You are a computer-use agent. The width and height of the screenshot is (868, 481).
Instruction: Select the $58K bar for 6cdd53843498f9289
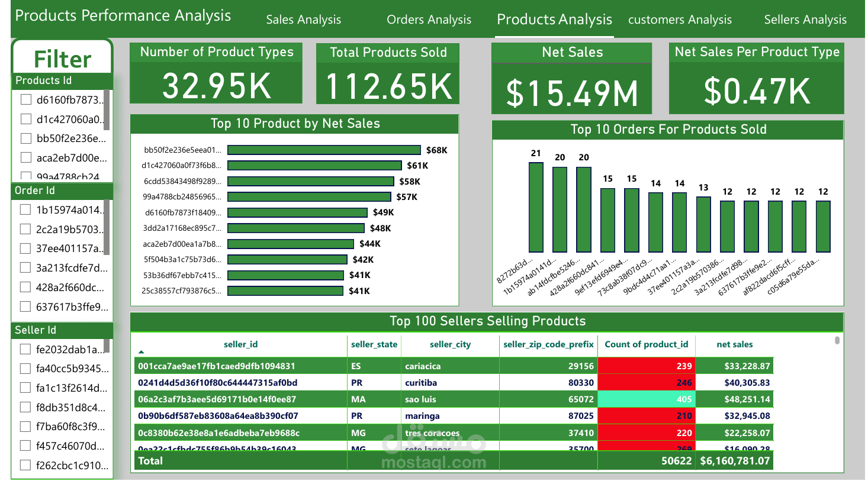311,182
